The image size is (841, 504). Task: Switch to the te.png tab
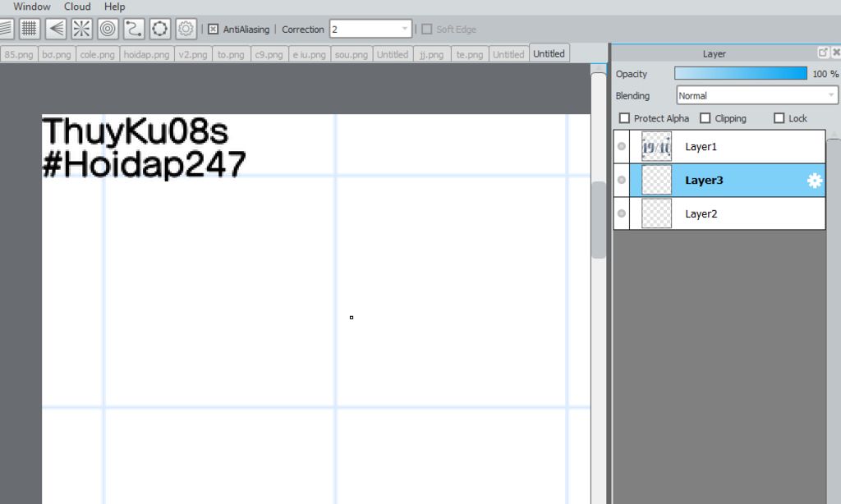click(470, 55)
